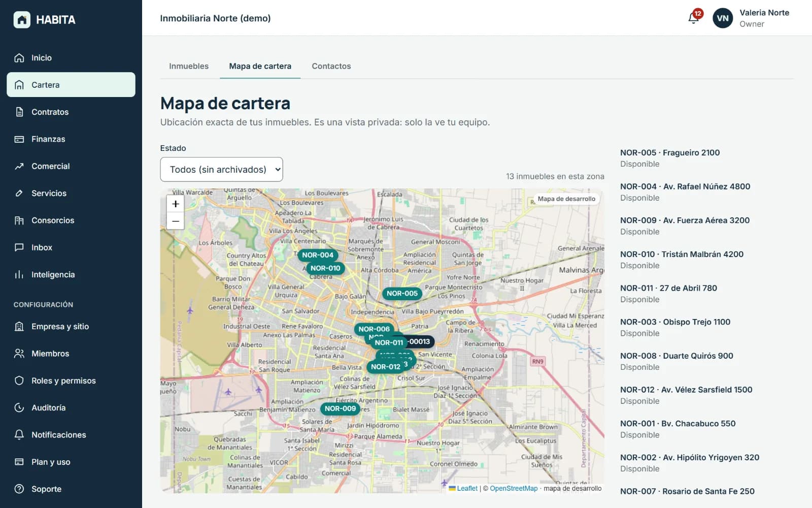The image size is (812, 508).
Task: Click the HABITA logo icon
Action: coord(22,20)
